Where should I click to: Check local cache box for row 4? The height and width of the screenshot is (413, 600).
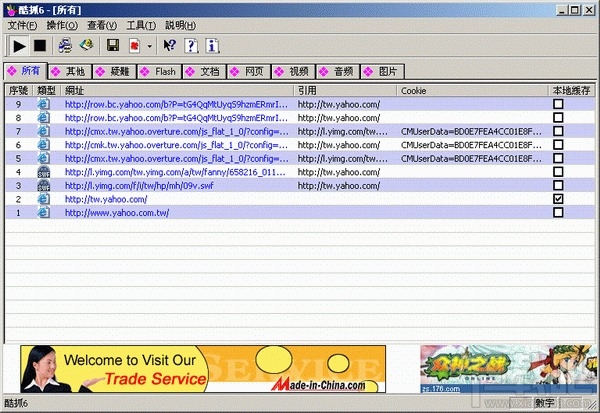pyautogui.click(x=558, y=171)
